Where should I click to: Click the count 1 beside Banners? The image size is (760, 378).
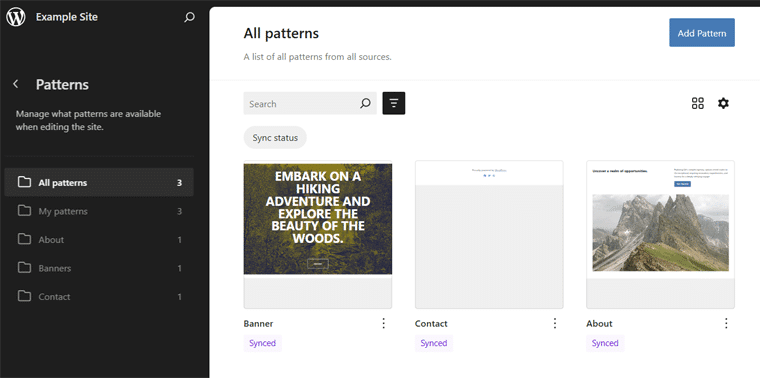pos(179,268)
